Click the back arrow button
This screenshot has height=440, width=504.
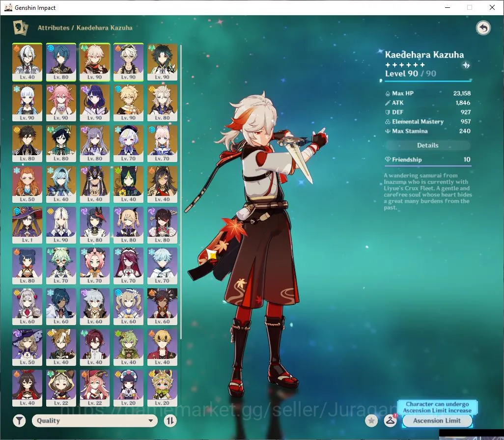click(x=483, y=28)
